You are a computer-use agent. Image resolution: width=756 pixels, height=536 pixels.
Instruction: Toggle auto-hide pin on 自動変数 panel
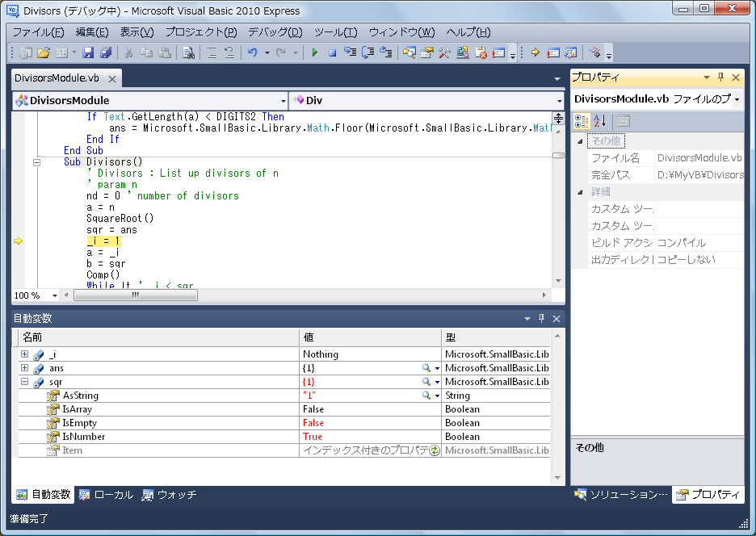pos(541,319)
